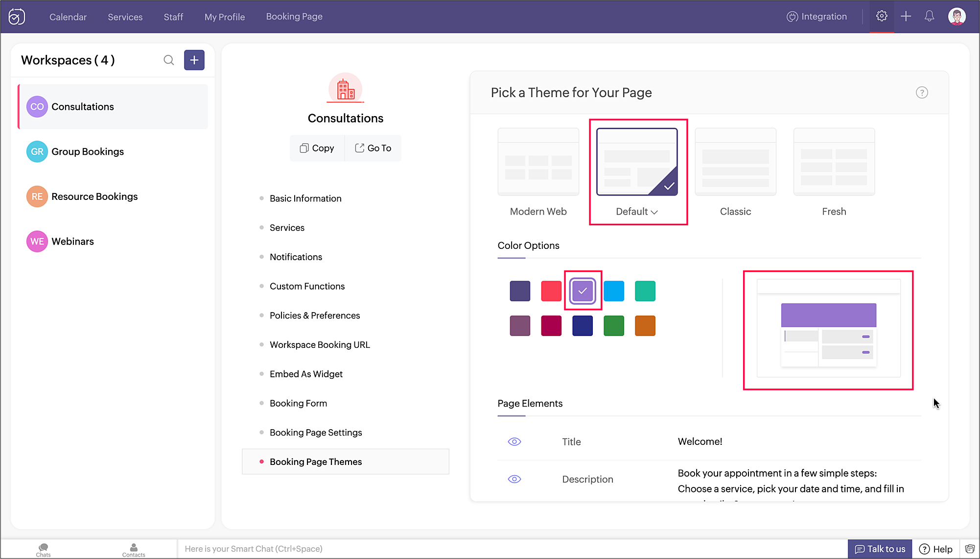
Task: Click the plus icon in top bar
Action: [906, 16]
